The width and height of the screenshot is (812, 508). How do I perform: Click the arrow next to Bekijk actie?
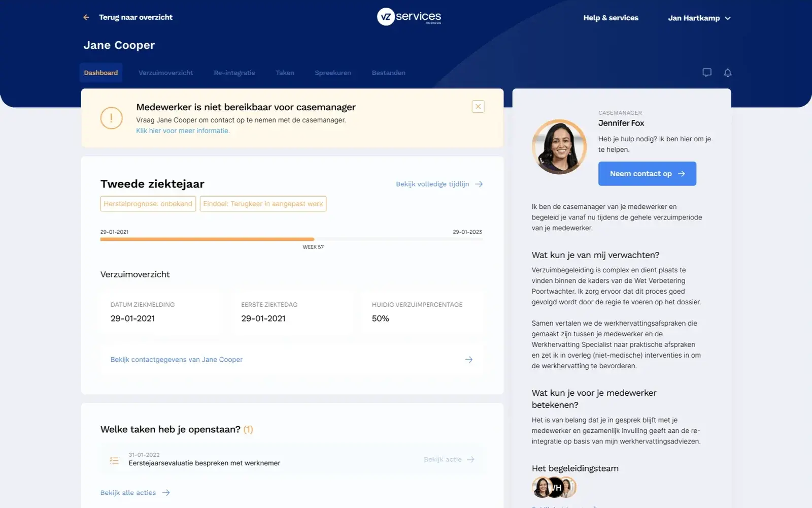tap(471, 459)
